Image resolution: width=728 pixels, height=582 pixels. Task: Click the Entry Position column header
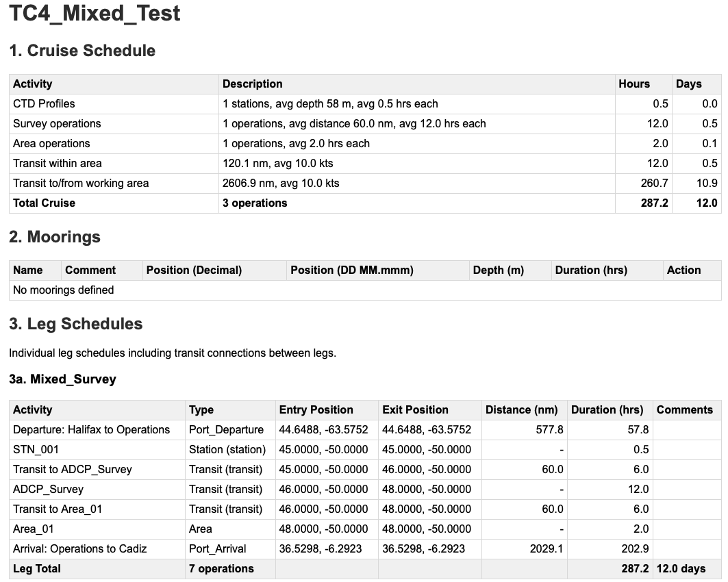pyautogui.click(x=316, y=409)
